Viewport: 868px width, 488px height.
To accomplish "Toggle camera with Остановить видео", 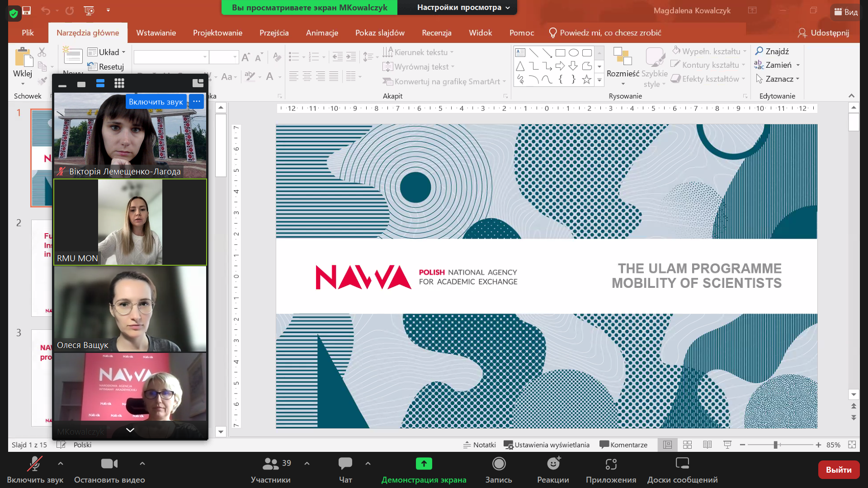I will (x=109, y=464).
